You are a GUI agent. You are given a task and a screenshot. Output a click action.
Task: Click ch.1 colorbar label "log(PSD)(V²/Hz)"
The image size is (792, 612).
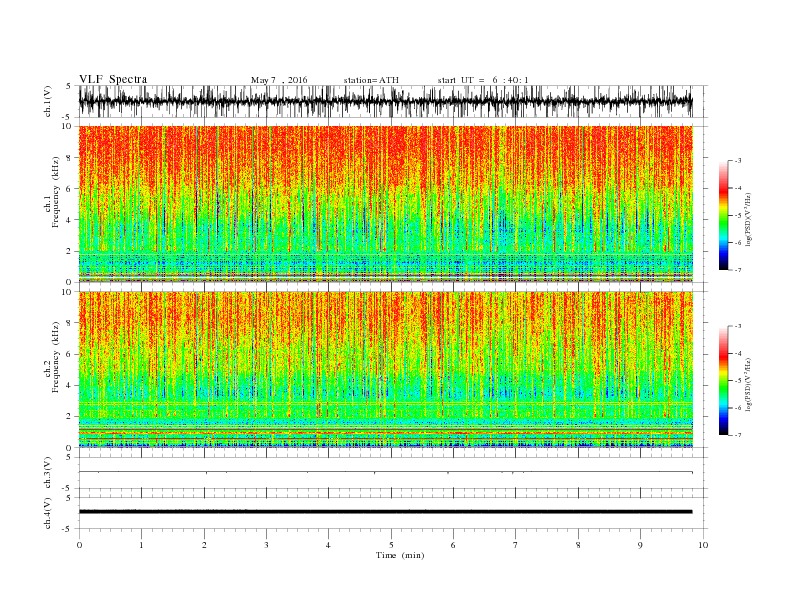(x=748, y=219)
